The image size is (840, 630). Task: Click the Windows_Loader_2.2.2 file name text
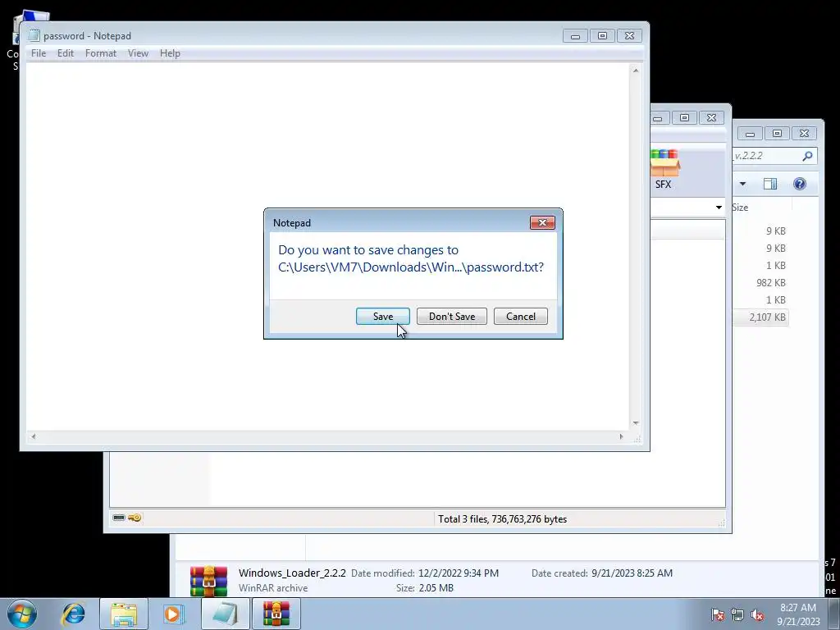tap(292, 573)
